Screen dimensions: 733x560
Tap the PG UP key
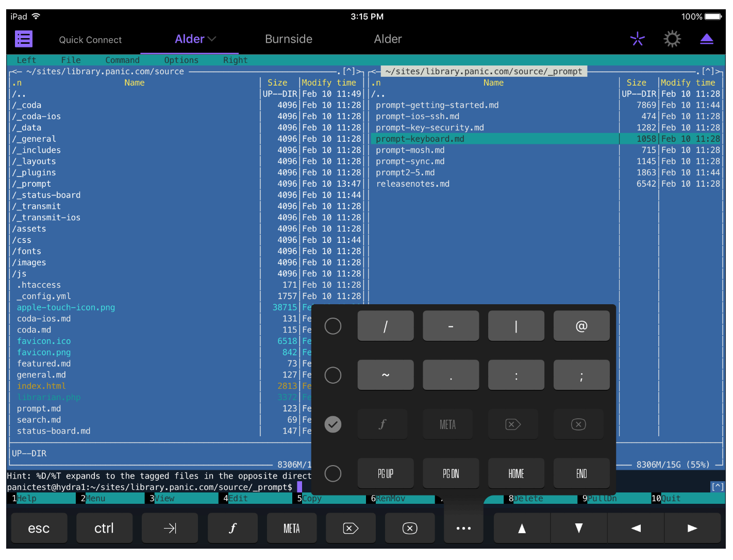tap(386, 473)
